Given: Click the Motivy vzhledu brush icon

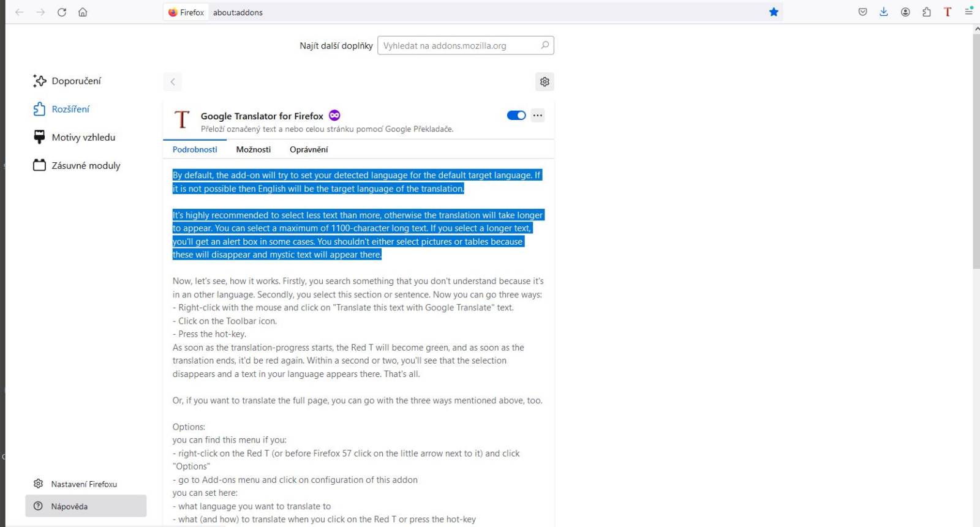Looking at the screenshot, I should [x=39, y=137].
